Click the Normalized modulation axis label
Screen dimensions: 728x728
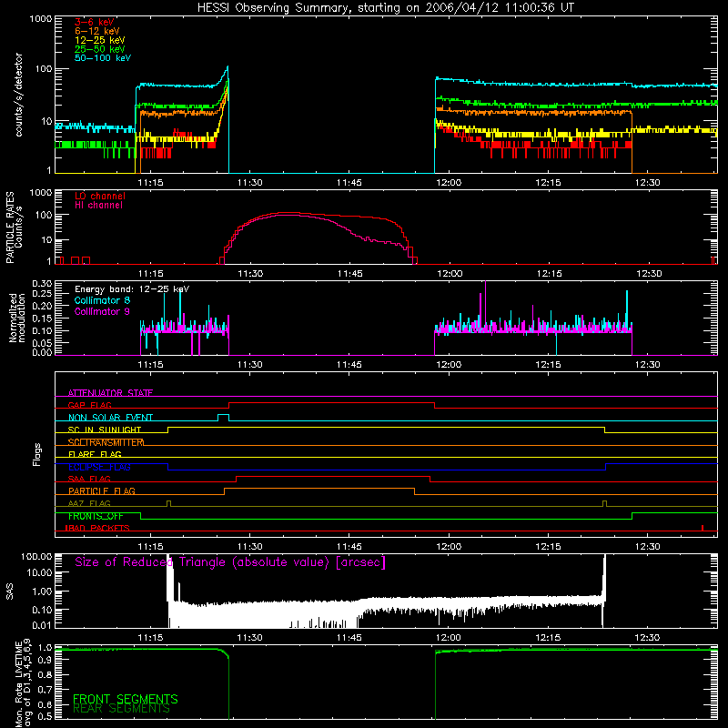tap(16, 318)
